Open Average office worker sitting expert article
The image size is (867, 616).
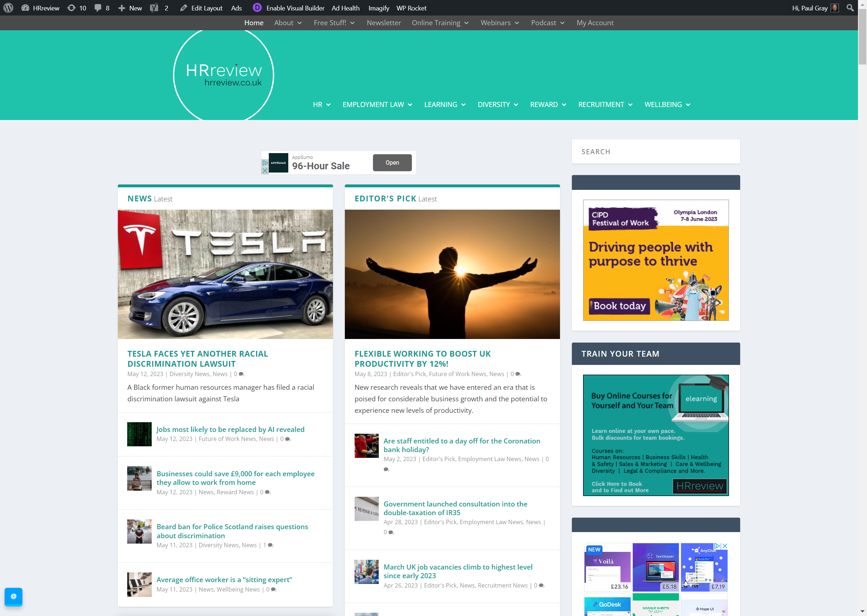[224, 580]
